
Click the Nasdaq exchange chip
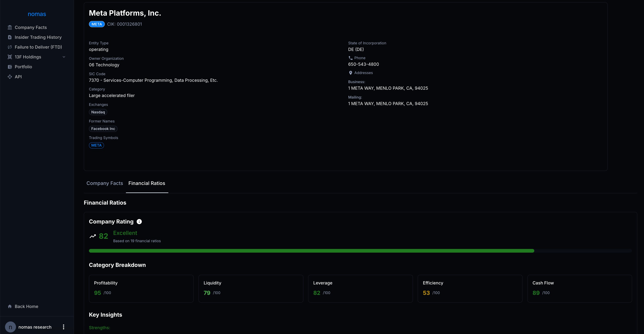pos(98,112)
